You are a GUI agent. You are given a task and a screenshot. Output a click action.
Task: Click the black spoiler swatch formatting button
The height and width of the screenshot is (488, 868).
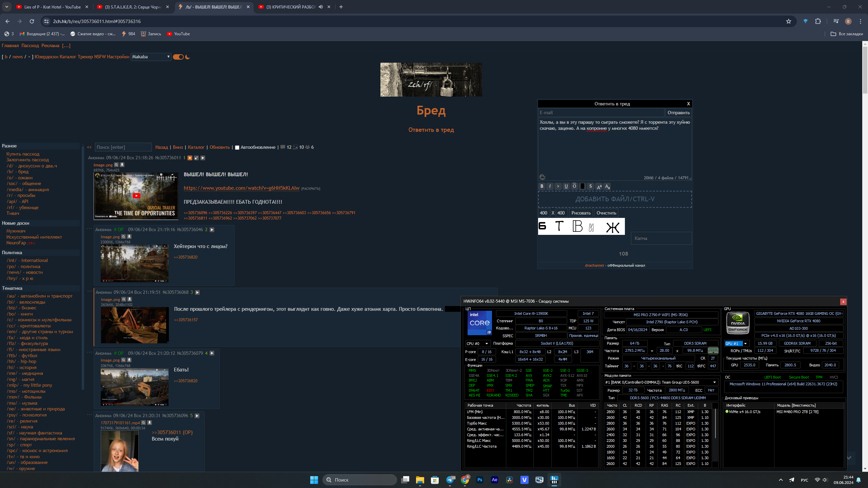point(583,186)
